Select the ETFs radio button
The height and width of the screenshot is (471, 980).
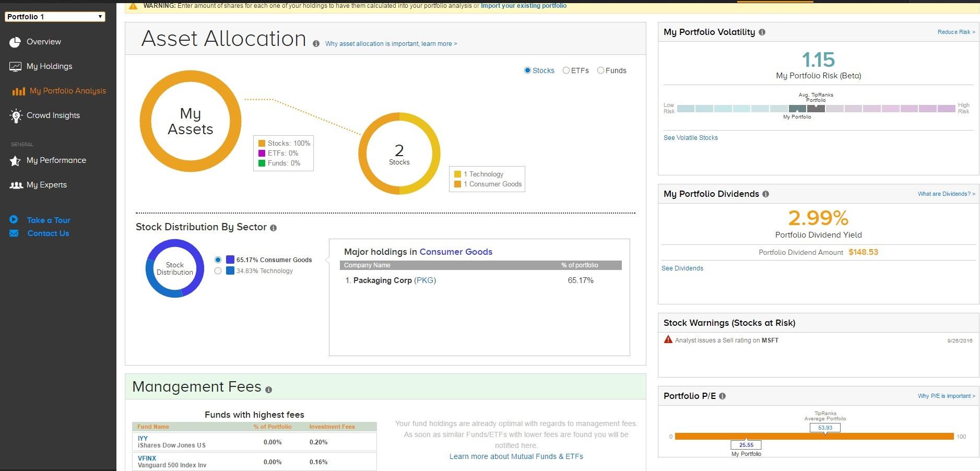click(x=566, y=70)
